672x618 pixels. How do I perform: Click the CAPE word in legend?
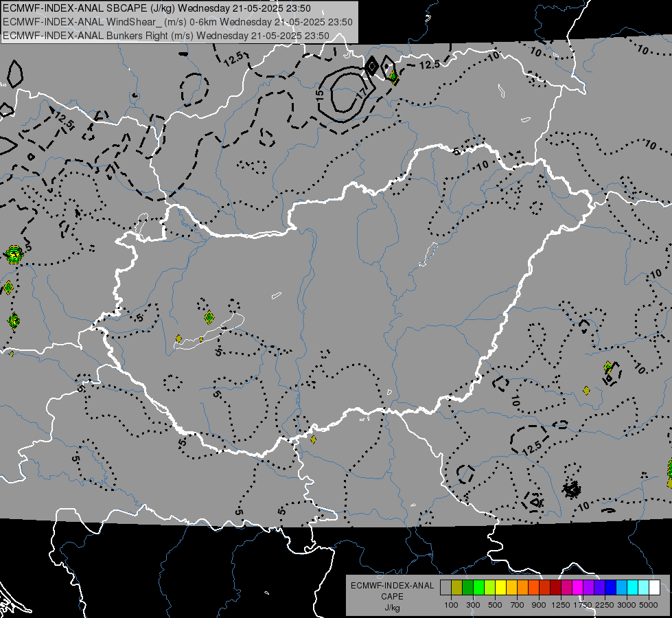[x=392, y=597]
